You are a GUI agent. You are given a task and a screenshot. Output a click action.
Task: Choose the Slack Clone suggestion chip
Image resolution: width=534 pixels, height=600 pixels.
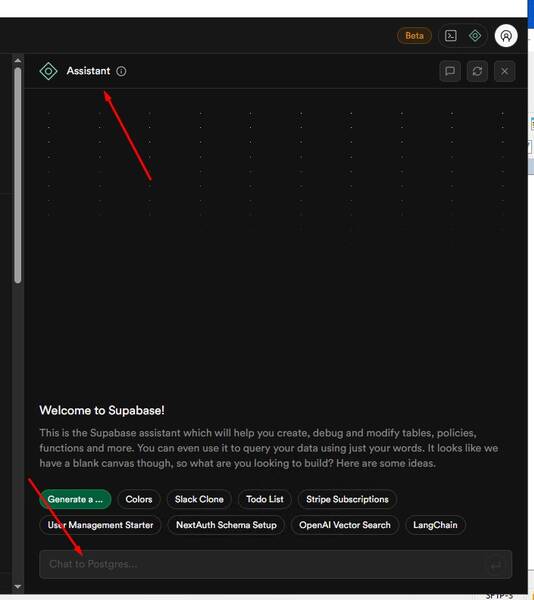(x=199, y=499)
